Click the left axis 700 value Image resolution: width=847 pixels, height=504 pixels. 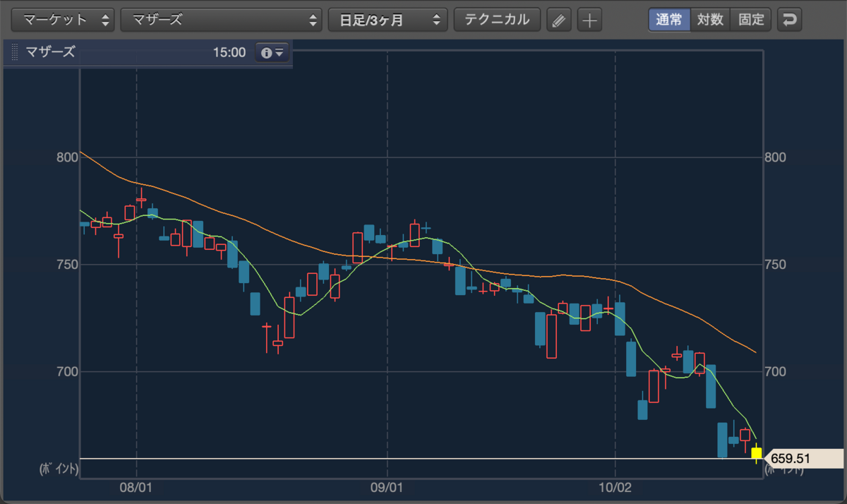(x=66, y=371)
